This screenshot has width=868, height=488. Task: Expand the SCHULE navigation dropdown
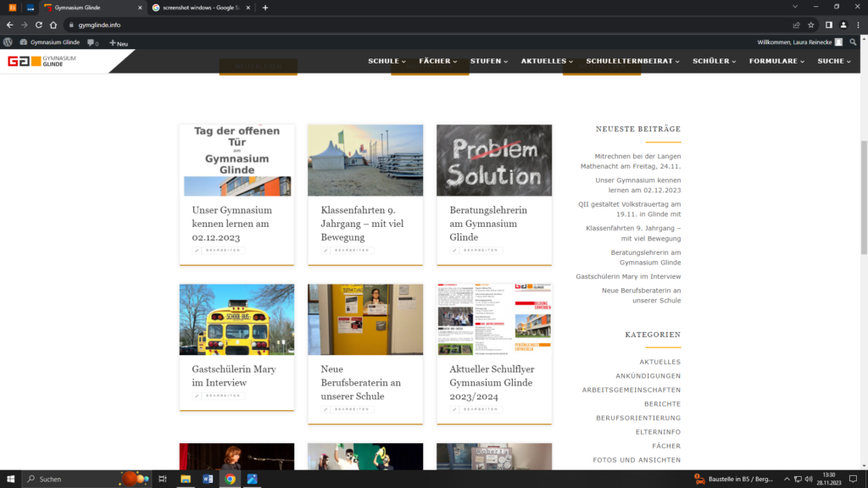point(387,61)
